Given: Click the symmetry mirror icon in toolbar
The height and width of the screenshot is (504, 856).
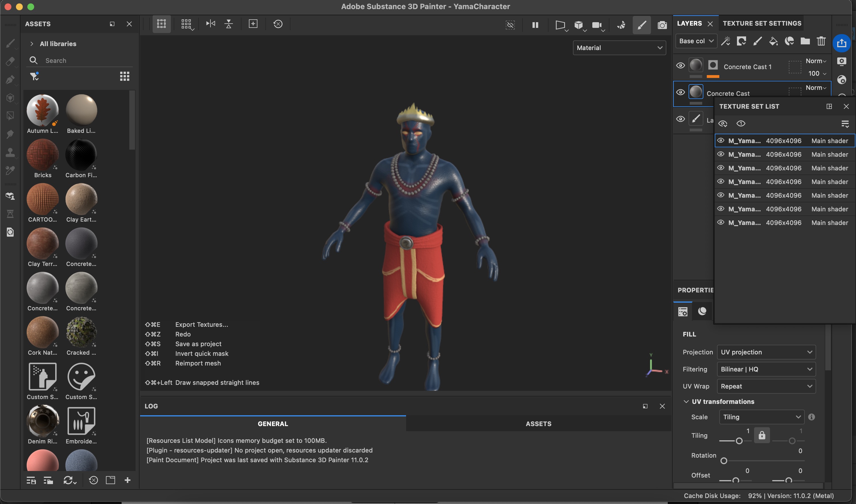Looking at the screenshot, I should point(210,24).
